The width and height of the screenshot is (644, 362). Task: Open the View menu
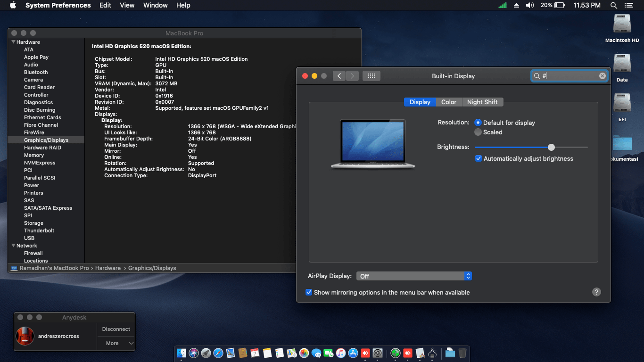click(x=127, y=5)
